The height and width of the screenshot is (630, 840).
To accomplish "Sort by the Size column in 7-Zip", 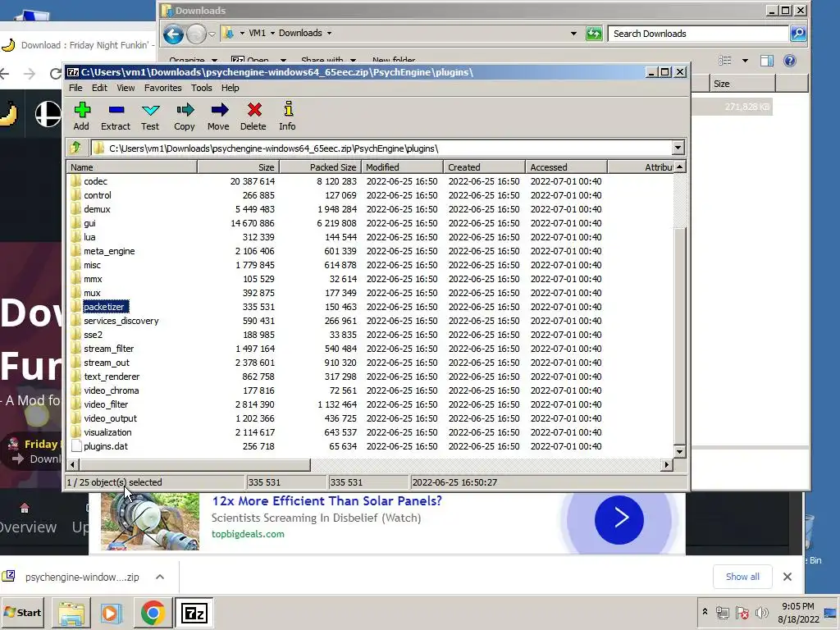I will [239, 167].
